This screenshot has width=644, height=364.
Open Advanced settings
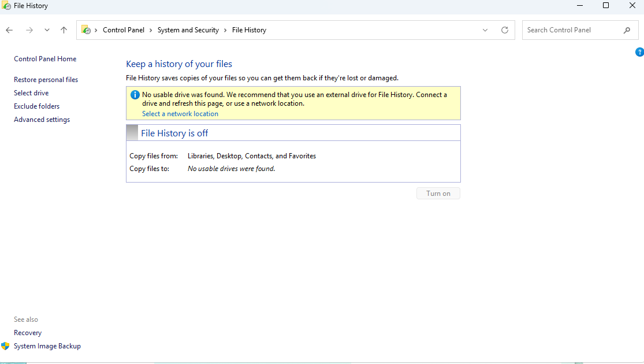[42, 119]
